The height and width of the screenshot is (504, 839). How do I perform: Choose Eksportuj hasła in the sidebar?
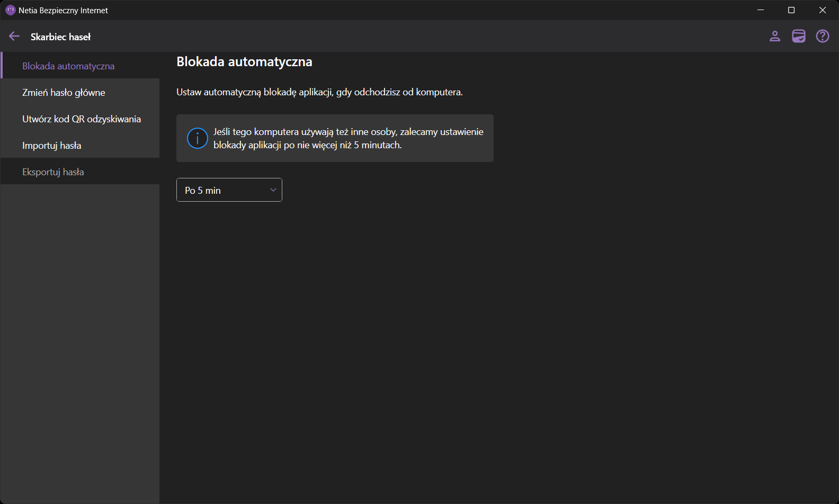pos(53,172)
